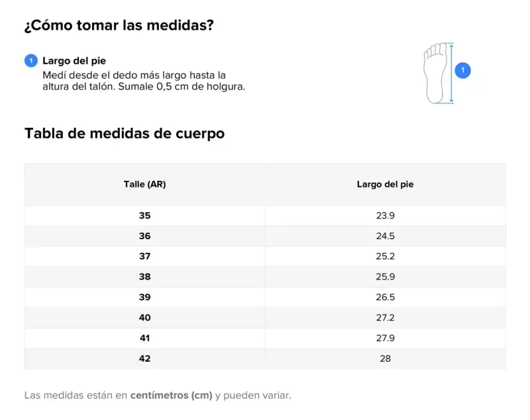The height and width of the screenshot is (420, 530).
Task: Click the "Largo del pie" table column header
Action: (385, 184)
